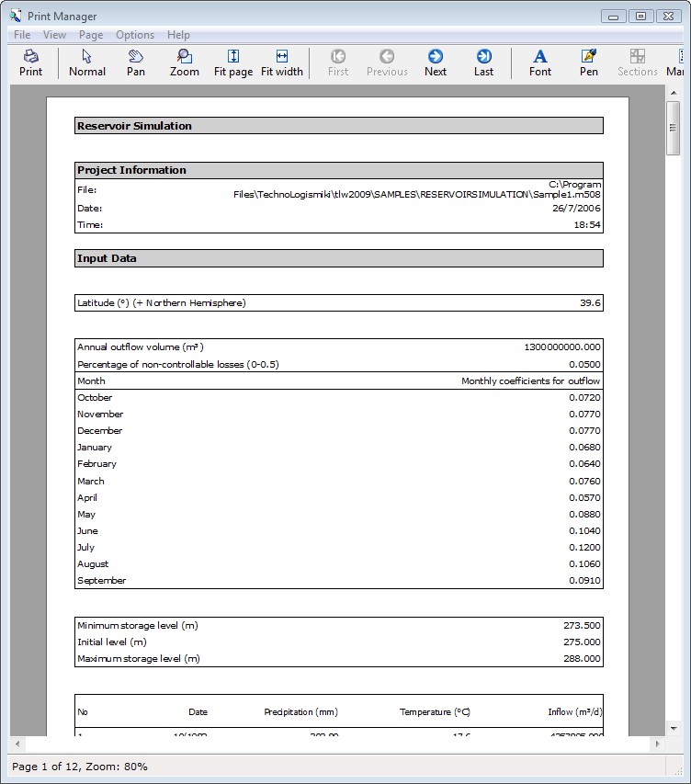691x784 pixels.
Task: Fit page width to window
Action: 282,62
